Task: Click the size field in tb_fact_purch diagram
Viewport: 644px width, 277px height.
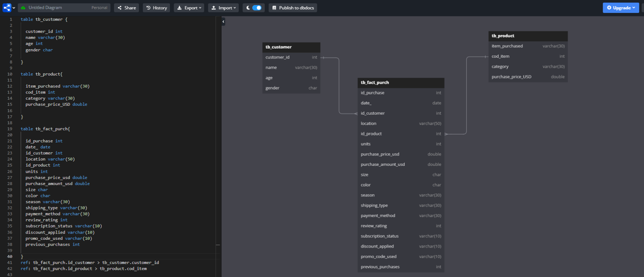Action: click(x=401, y=175)
